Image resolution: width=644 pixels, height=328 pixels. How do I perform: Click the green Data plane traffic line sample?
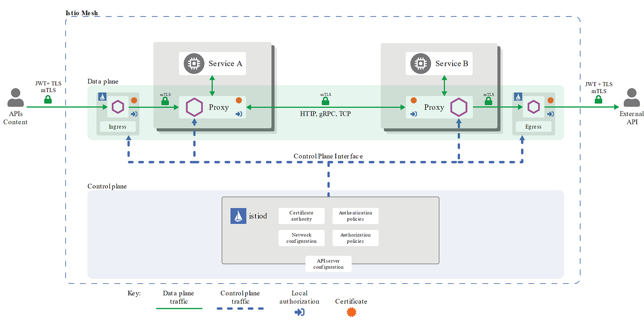pyautogui.click(x=179, y=309)
